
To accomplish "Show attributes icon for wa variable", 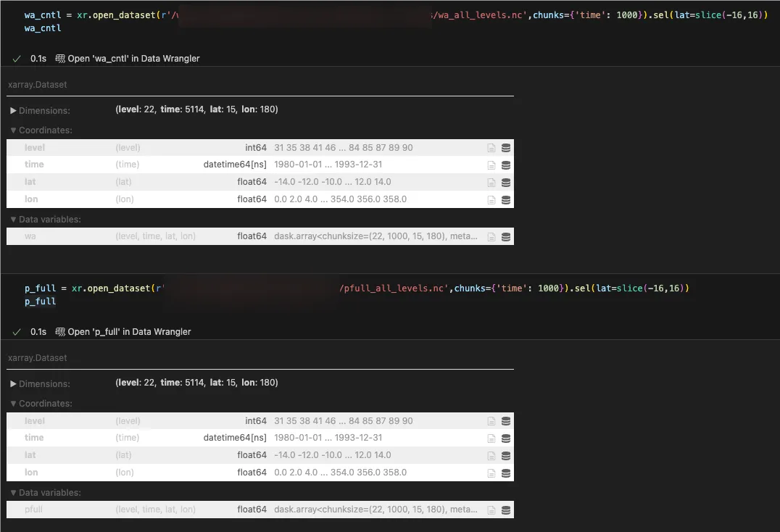I will (491, 237).
